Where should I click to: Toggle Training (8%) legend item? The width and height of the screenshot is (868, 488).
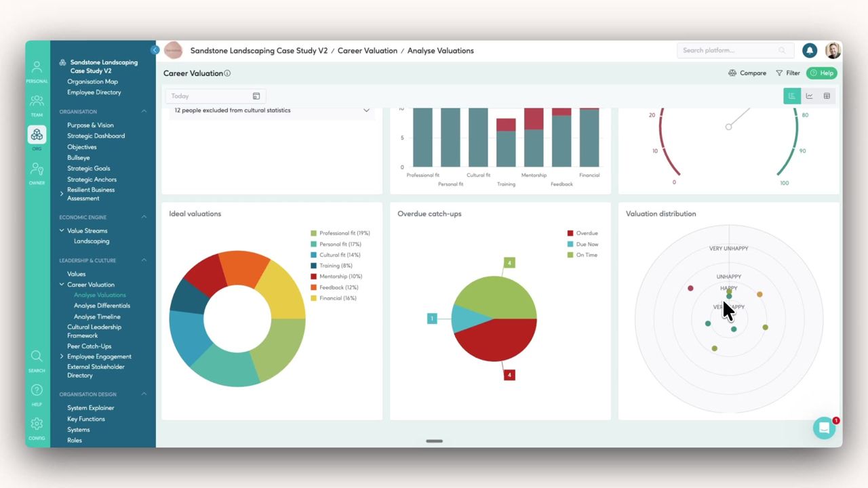coord(332,266)
